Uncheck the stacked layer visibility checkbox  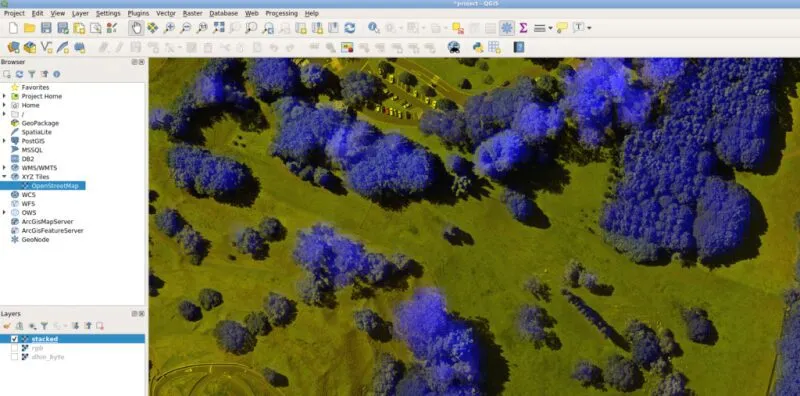pos(14,339)
